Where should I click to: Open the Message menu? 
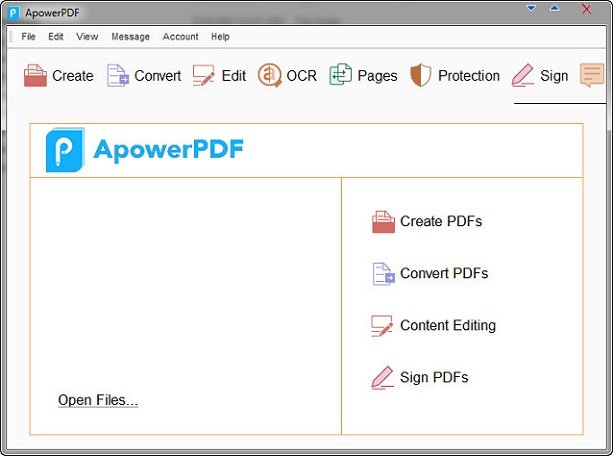131,37
